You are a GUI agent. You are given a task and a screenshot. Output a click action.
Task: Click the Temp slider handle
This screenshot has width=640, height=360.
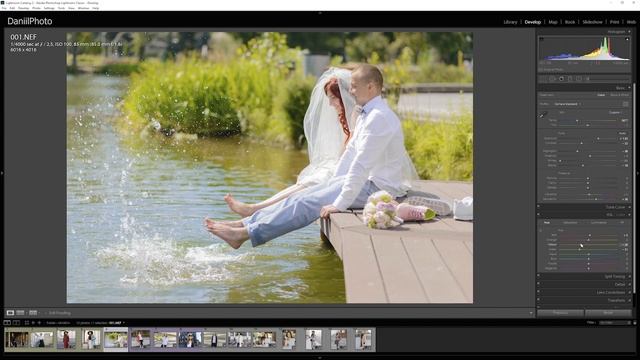pyautogui.click(x=577, y=120)
